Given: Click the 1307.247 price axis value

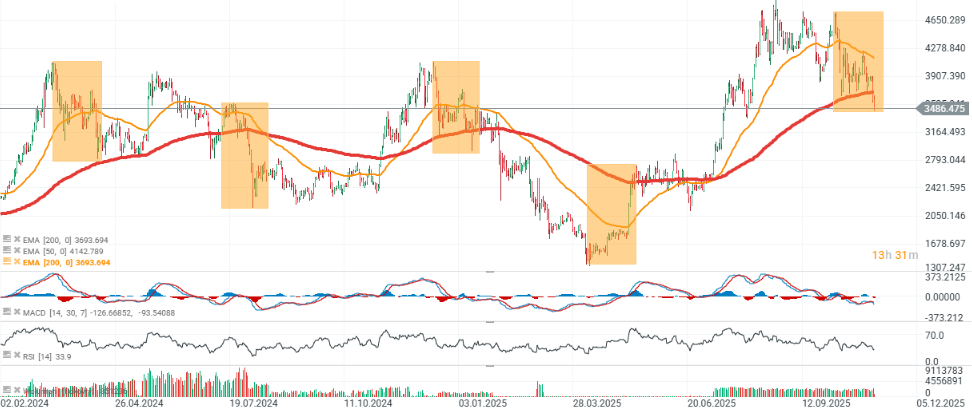Looking at the screenshot, I should click(945, 266).
